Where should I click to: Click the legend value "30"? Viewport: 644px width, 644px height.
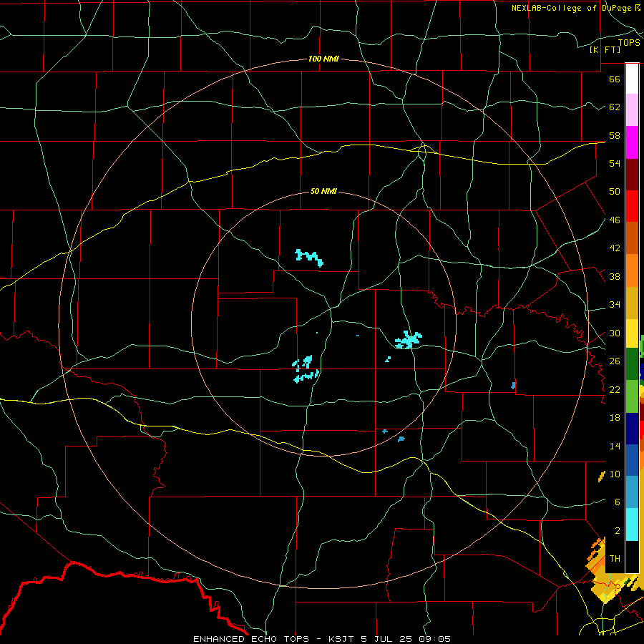point(615,333)
